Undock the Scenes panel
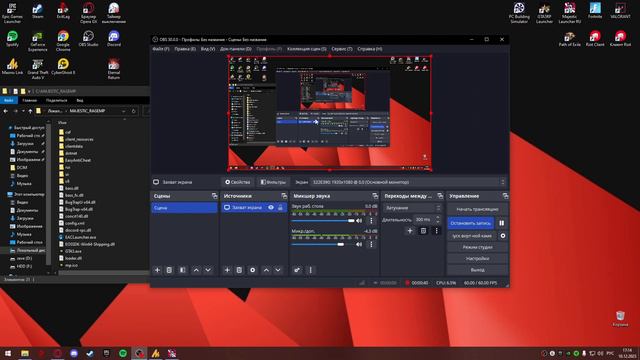Screen dimensions: 640x360 [x=214, y=196]
